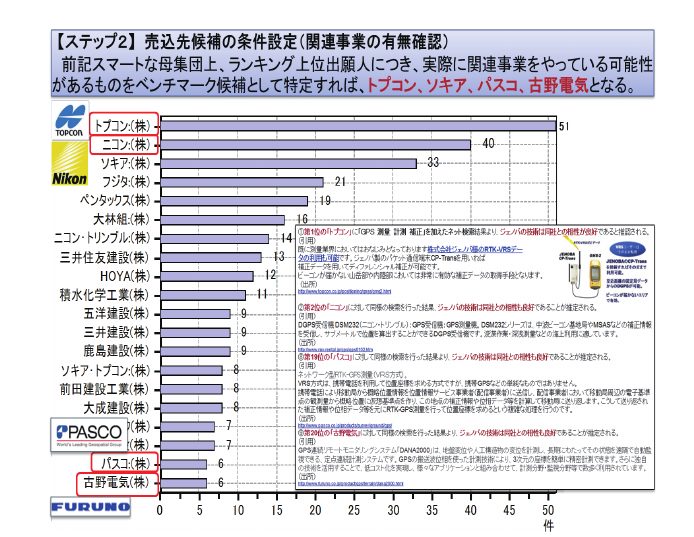The height and width of the screenshot is (537, 694).
Task: Click the 第2位の「ニコン」 red heading
Action: click(324, 308)
